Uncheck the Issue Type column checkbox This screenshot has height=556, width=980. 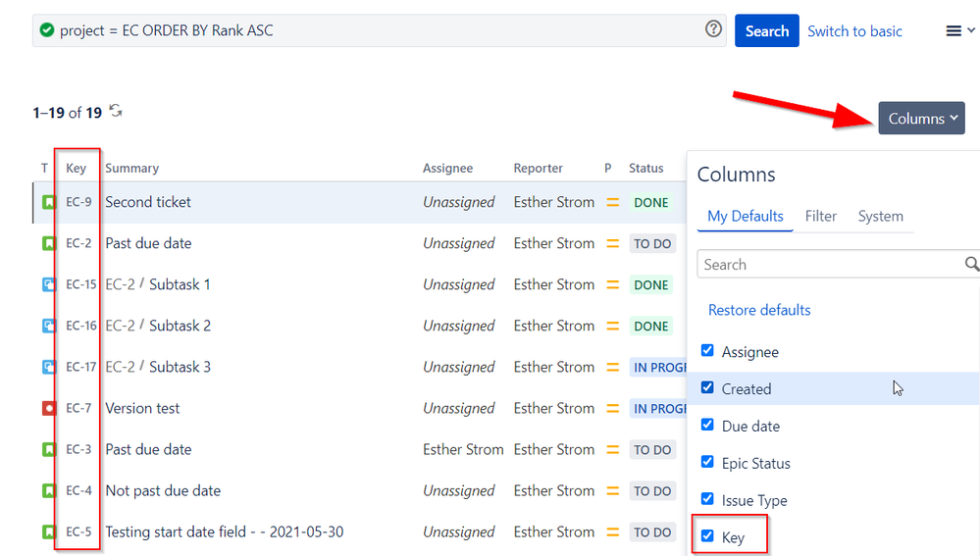(707, 499)
